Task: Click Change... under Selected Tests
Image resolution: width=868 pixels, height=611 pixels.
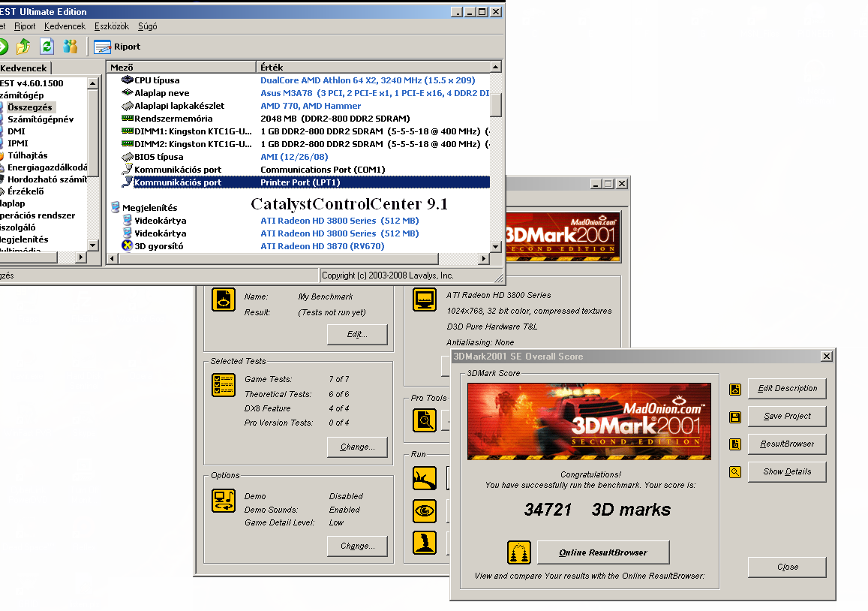Action: [357, 447]
